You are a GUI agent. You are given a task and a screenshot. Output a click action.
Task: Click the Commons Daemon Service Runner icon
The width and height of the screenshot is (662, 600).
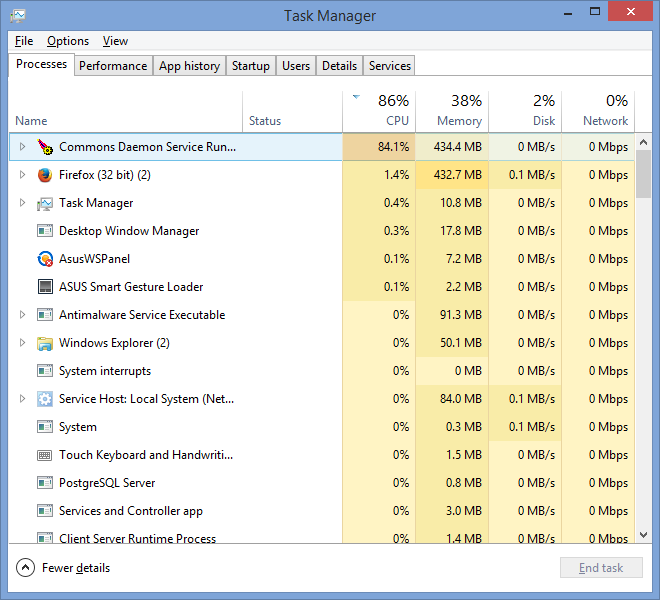point(45,147)
